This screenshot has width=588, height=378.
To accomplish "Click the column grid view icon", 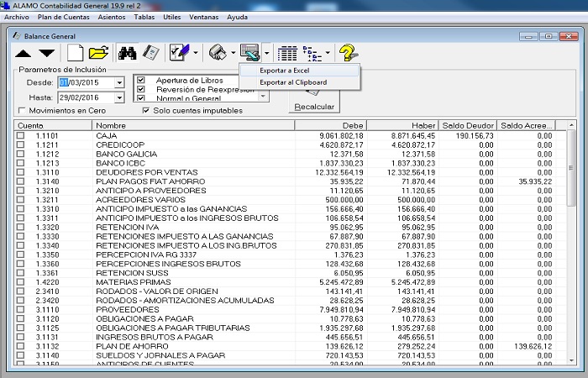I will 287,53.
